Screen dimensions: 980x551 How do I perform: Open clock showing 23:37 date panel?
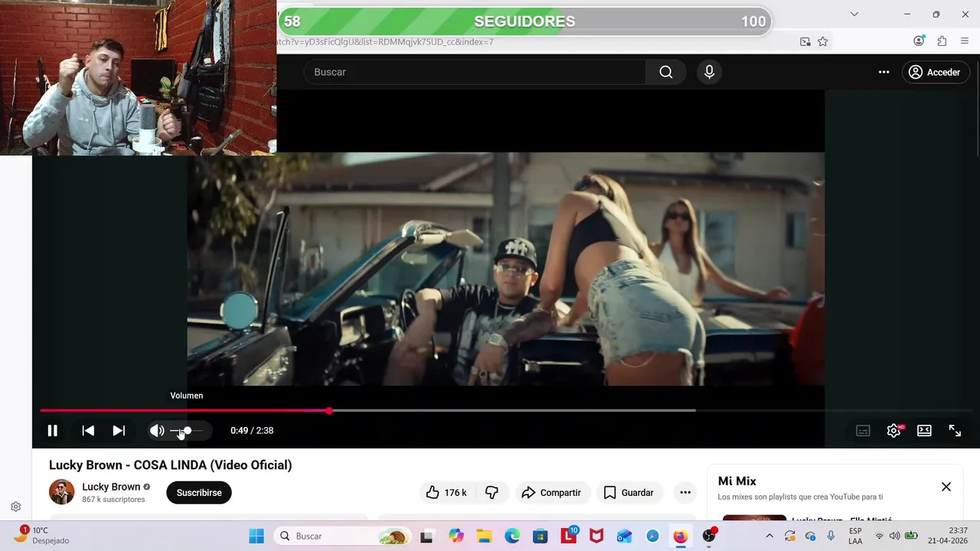click(x=948, y=536)
